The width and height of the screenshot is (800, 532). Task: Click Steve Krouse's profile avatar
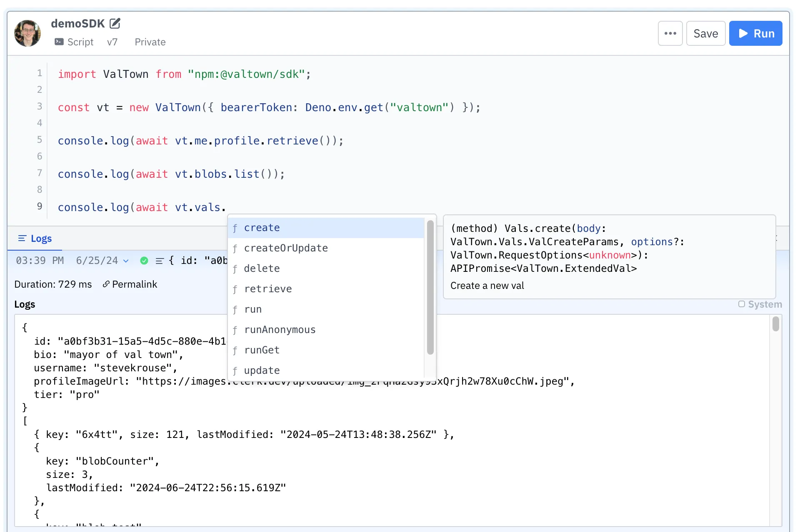[27, 33]
